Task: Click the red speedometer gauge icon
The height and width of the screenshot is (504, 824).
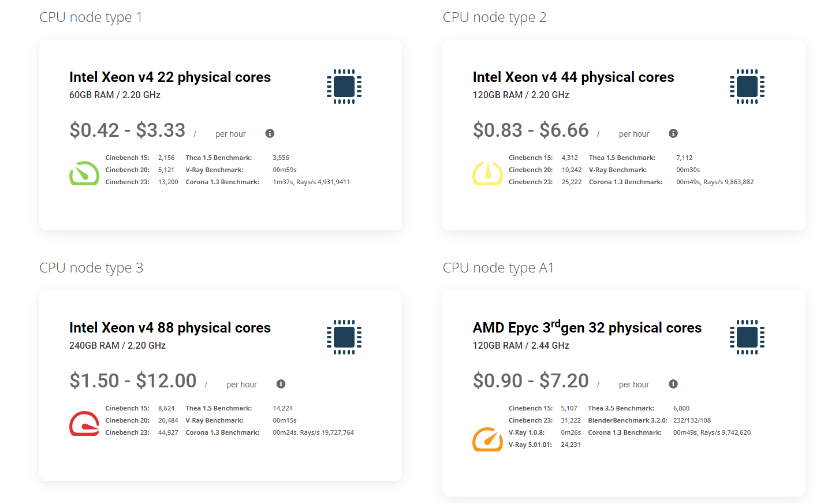Action: point(84,424)
